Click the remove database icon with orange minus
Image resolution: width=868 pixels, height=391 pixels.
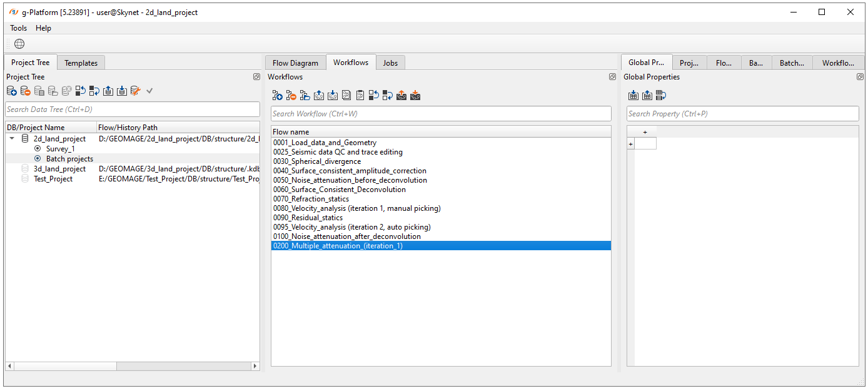[x=26, y=91]
